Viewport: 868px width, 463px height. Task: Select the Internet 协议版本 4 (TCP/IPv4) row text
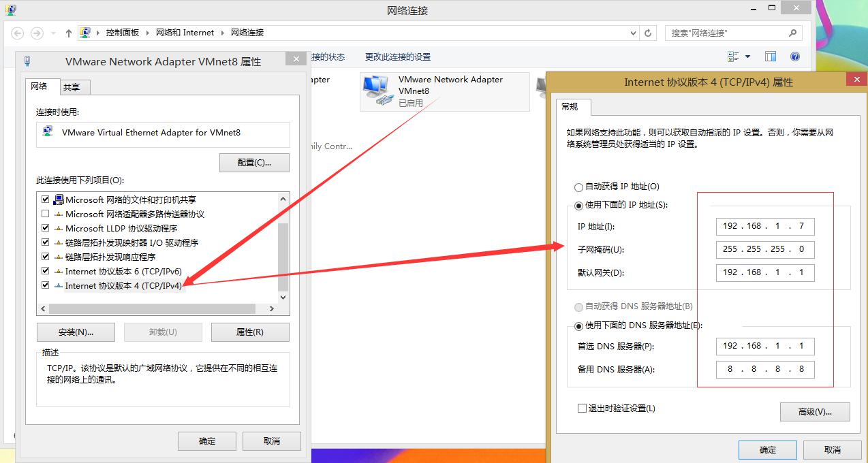point(123,285)
